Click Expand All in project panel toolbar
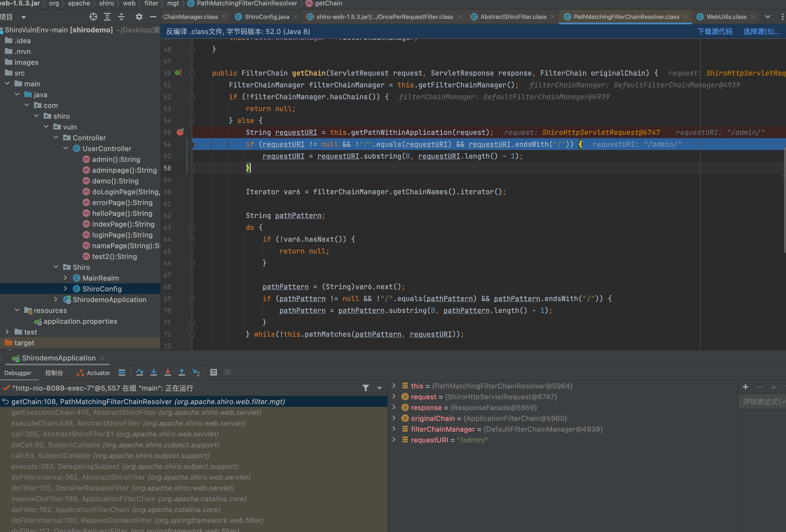 point(107,16)
